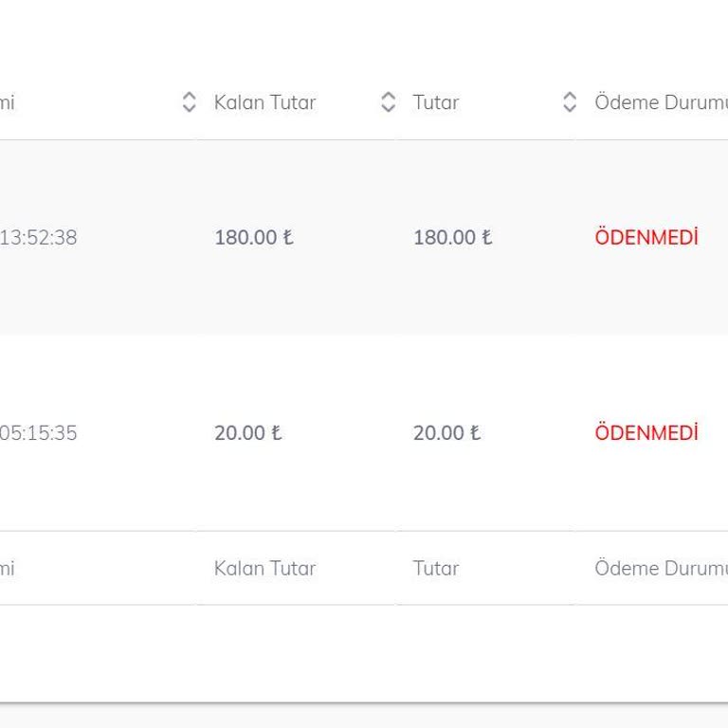
Task: Click the 13:52:38 timestamp cell
Action: [38, 238]
